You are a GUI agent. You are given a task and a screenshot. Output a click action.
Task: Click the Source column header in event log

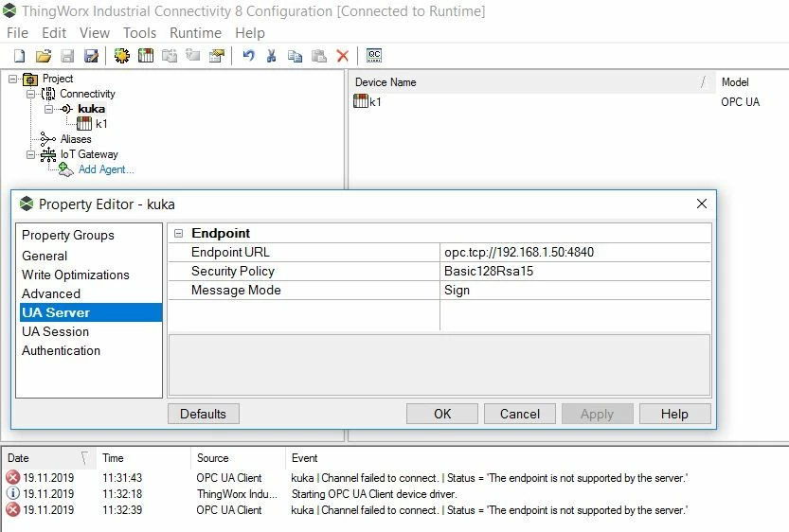click(x=238, y=458)
